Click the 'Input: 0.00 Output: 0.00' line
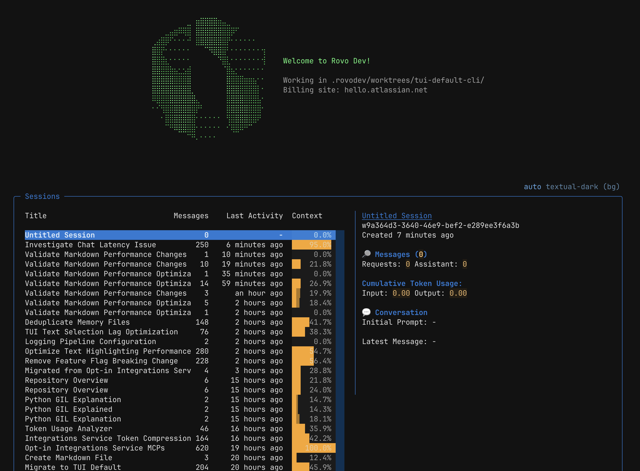This screenshot has width=640, height=471. pos(414,293)
